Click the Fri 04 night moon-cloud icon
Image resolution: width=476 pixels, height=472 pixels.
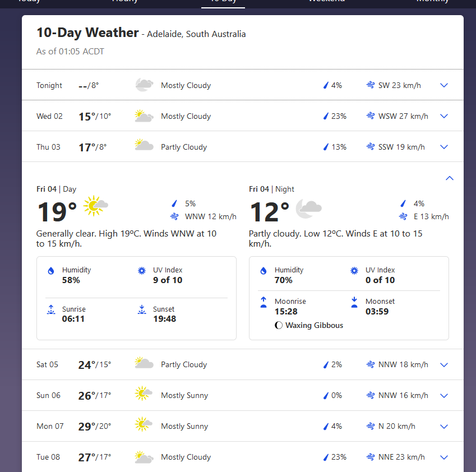(309, 208)
